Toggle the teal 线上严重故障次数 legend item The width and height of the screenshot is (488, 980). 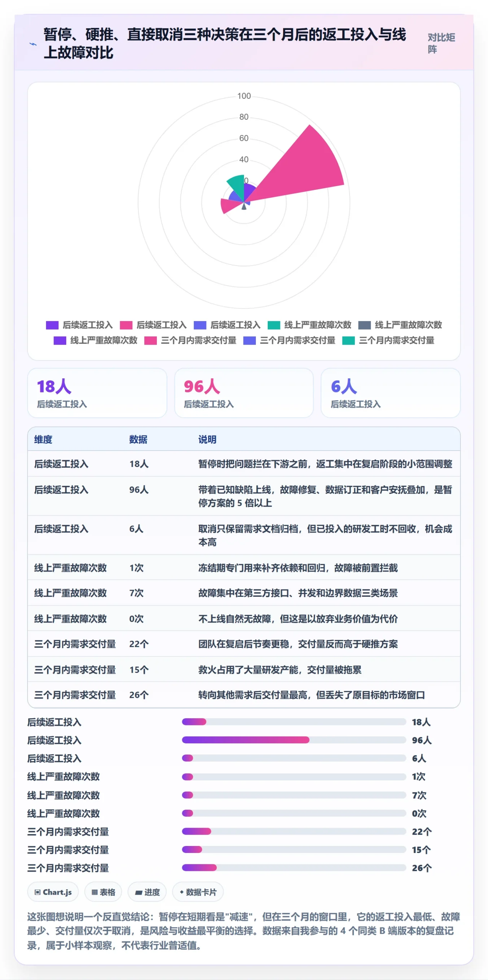click(x=309, y=325)
